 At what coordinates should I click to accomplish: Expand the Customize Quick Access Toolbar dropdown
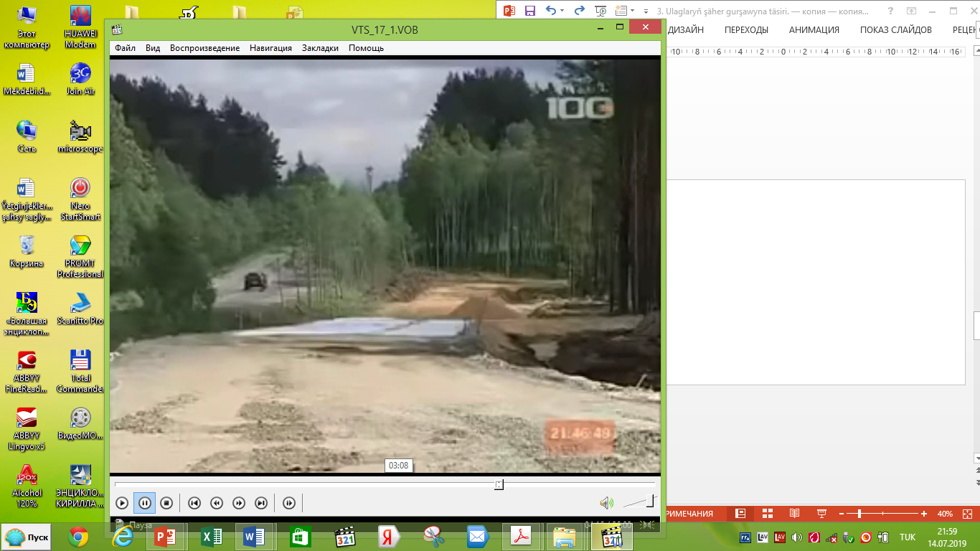646,11
